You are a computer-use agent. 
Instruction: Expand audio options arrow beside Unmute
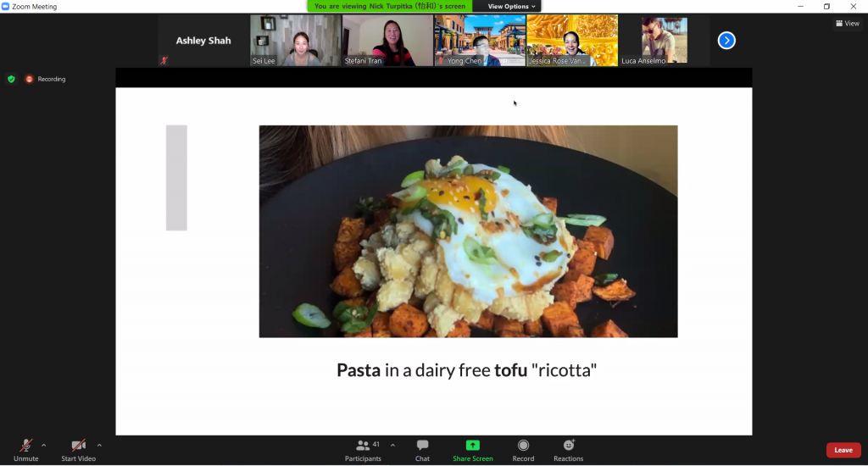[x=44, y=445]
